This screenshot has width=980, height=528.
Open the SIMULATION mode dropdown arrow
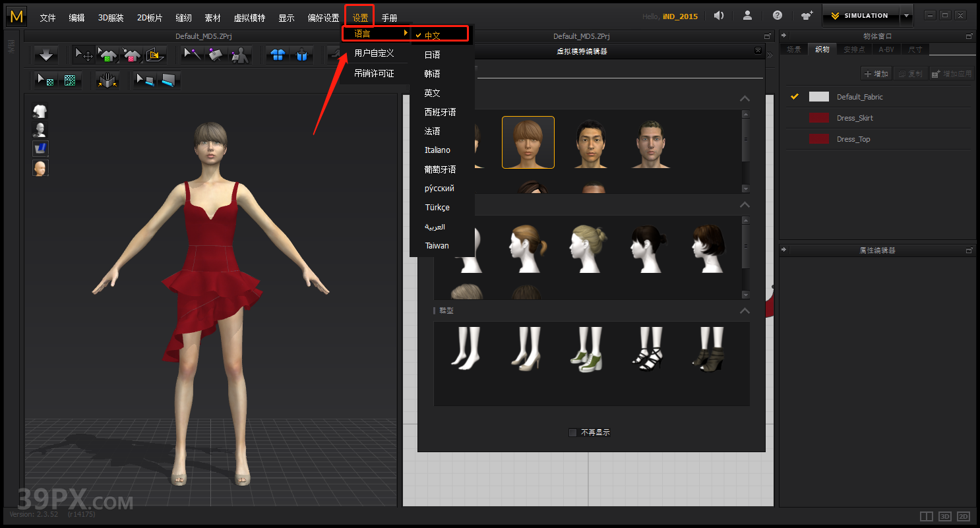pyautogui.click(x=906, y=16)
